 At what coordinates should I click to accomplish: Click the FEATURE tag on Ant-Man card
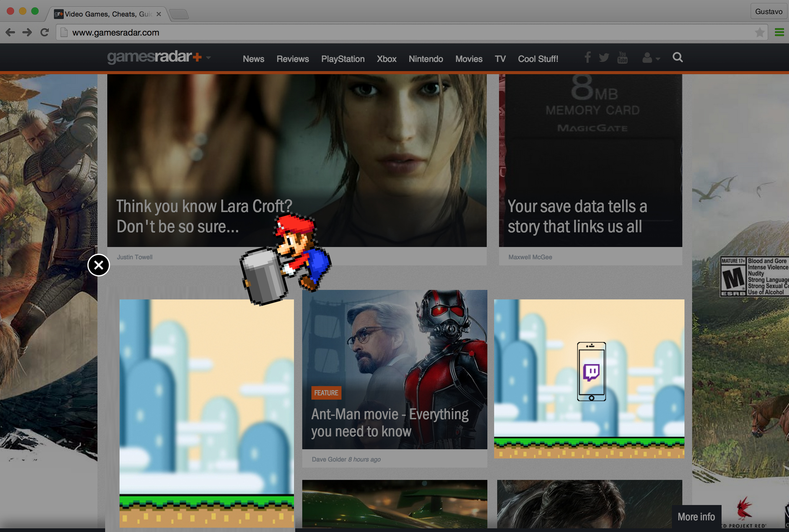tap(326, 393)
